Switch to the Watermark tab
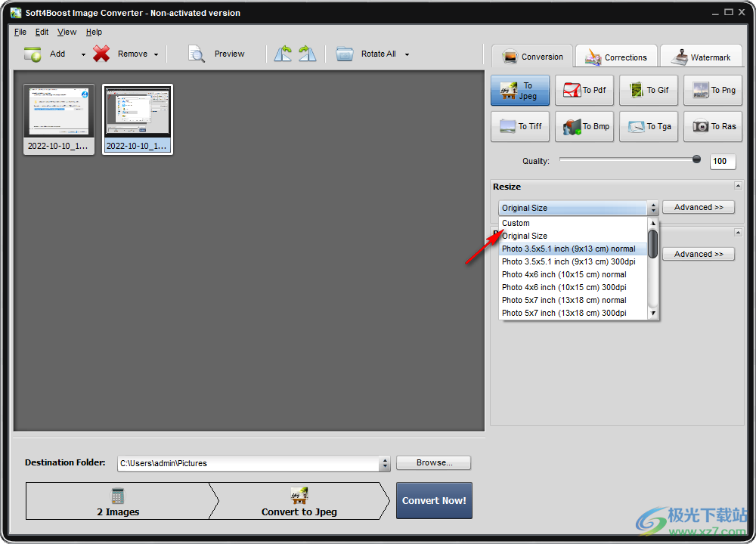The image size is (756, 544). 702,57
